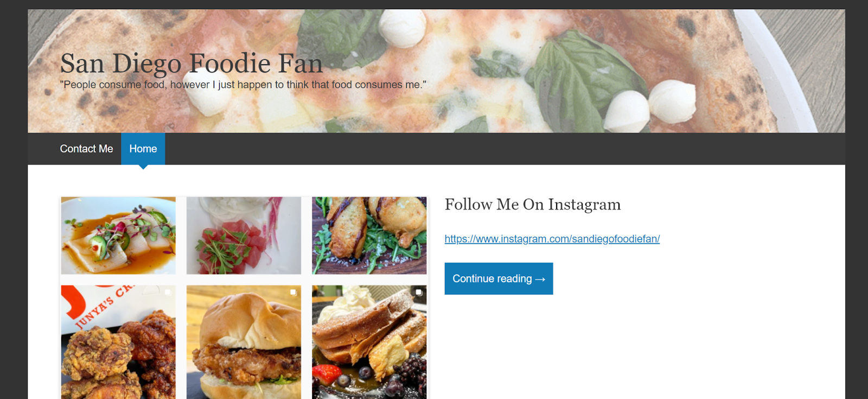Click the active-page triangle indicator under Home
The image size is (868, 399).
143,167
